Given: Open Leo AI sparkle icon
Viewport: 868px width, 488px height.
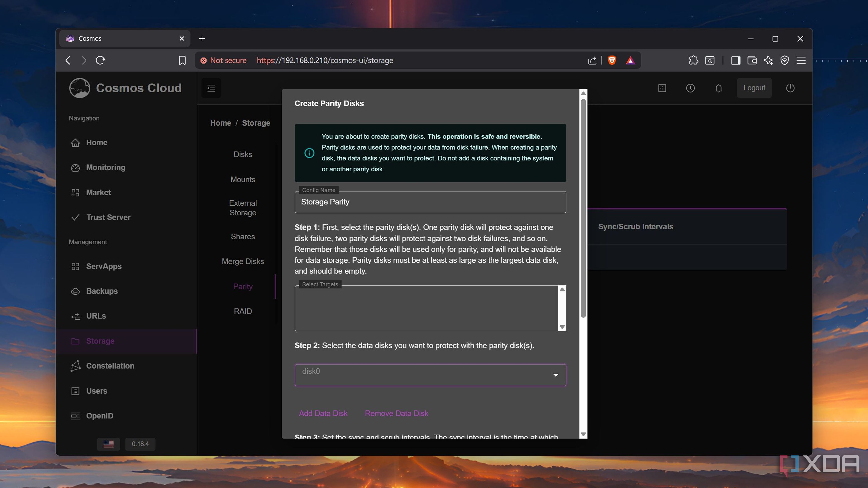Looking at the screenshot, I should tap(768, 60).
